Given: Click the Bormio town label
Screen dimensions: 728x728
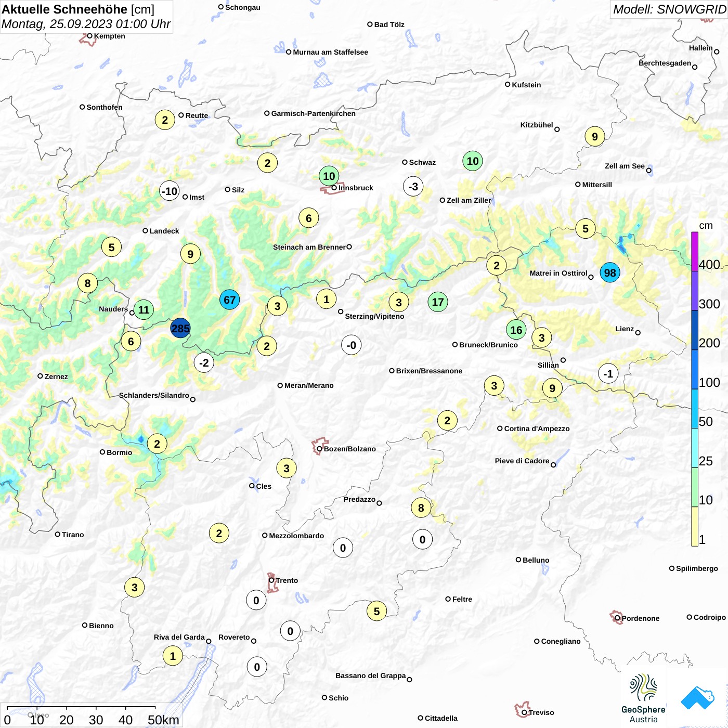Looking at the screenshot, I should click(x=120, y=452).
